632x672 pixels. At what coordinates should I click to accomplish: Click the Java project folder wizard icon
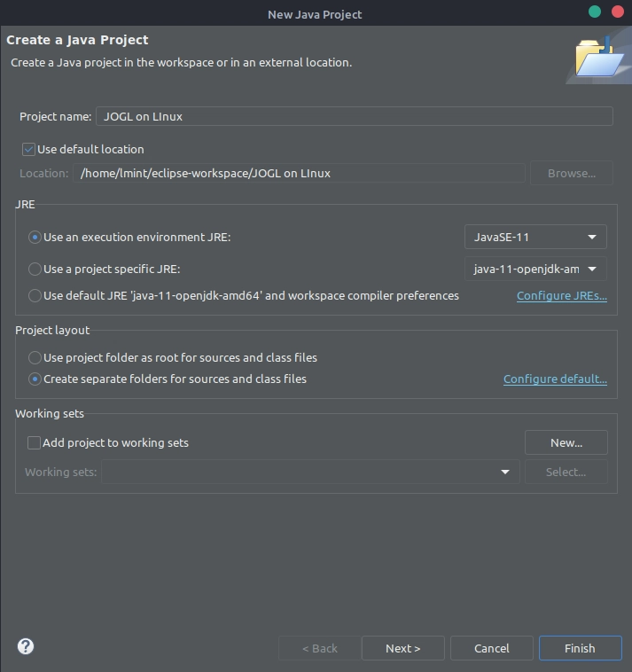coord(599,57)
